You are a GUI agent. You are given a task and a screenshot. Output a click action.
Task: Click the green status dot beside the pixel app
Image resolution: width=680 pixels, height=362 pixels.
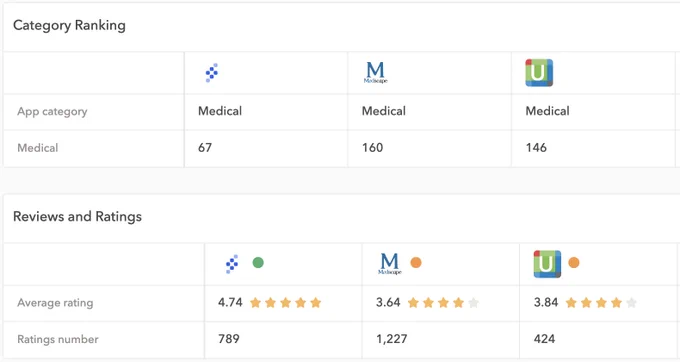click(x=258, y=262)
